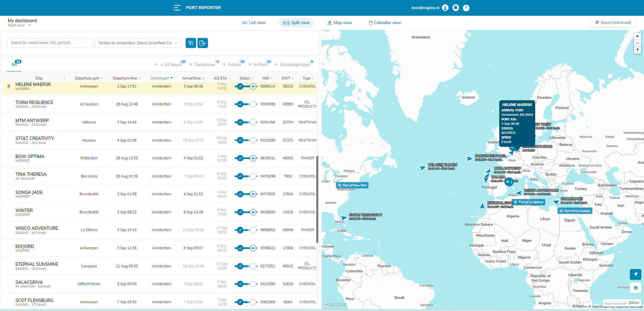Unpin the HELENE MAERSK row
644x311 pixels.
(x=9, y=87)
